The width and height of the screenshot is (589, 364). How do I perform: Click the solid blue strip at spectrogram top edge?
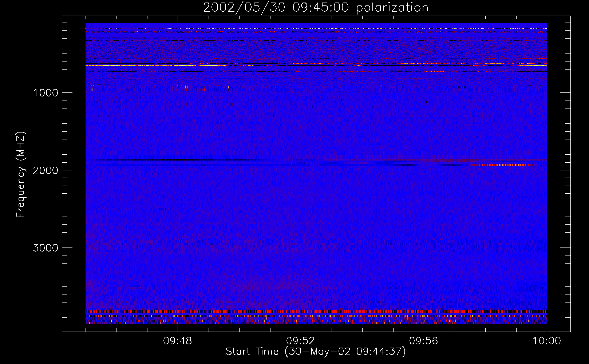click(x=316, y=25)
